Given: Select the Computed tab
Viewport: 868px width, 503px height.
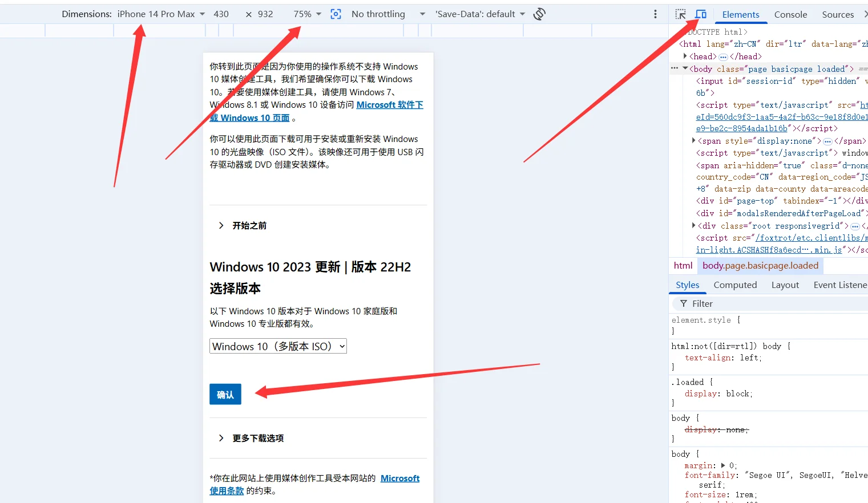Looking at the screenshot, I should pos(735,285).
